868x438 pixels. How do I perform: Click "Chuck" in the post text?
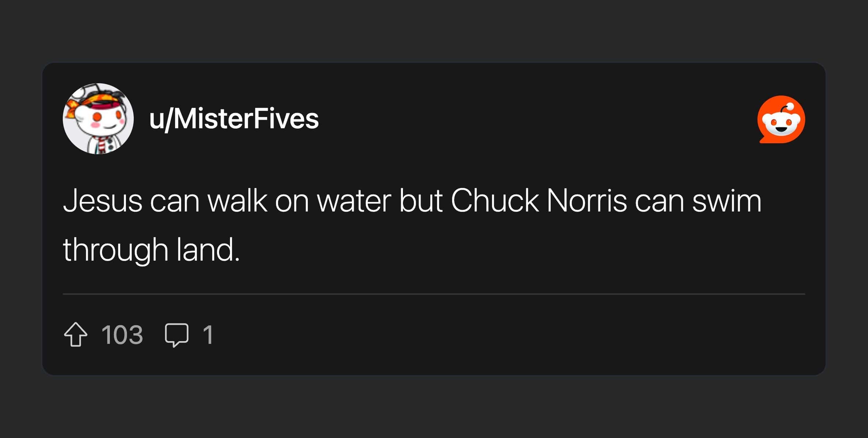pos(495,201)
